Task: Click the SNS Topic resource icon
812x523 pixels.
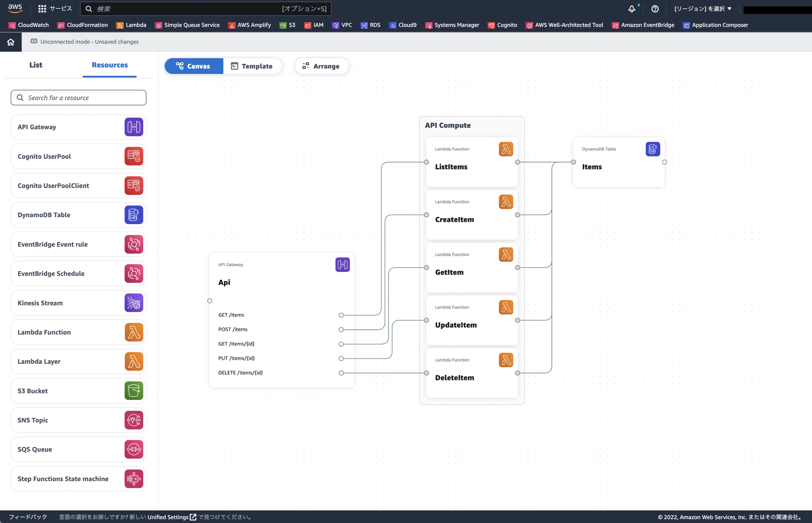Action: point(134,420)
